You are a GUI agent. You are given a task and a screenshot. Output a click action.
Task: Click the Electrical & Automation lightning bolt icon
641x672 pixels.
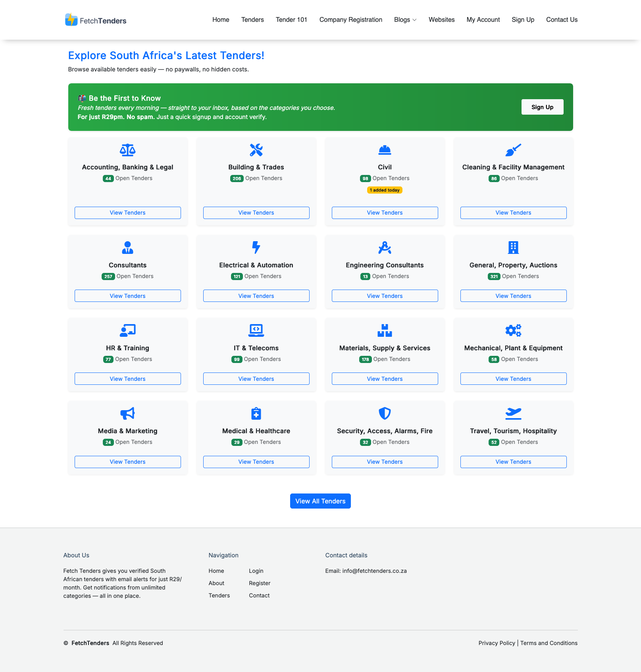(256, 248)
